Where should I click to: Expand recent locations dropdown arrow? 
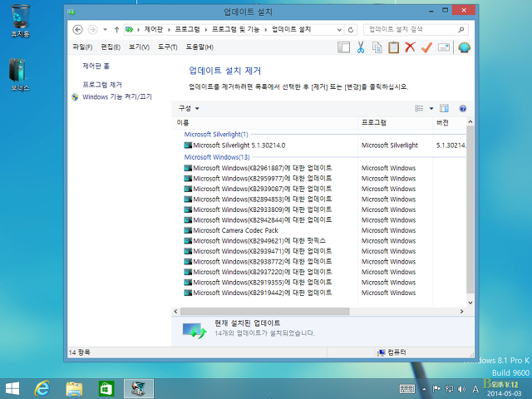pyautogui.click(x=106, y=30)
